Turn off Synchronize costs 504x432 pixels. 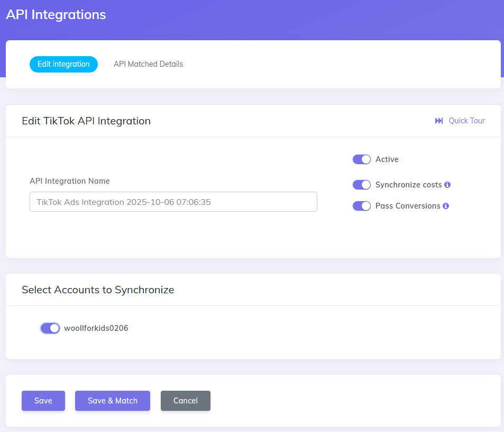(x=361, y=185)
